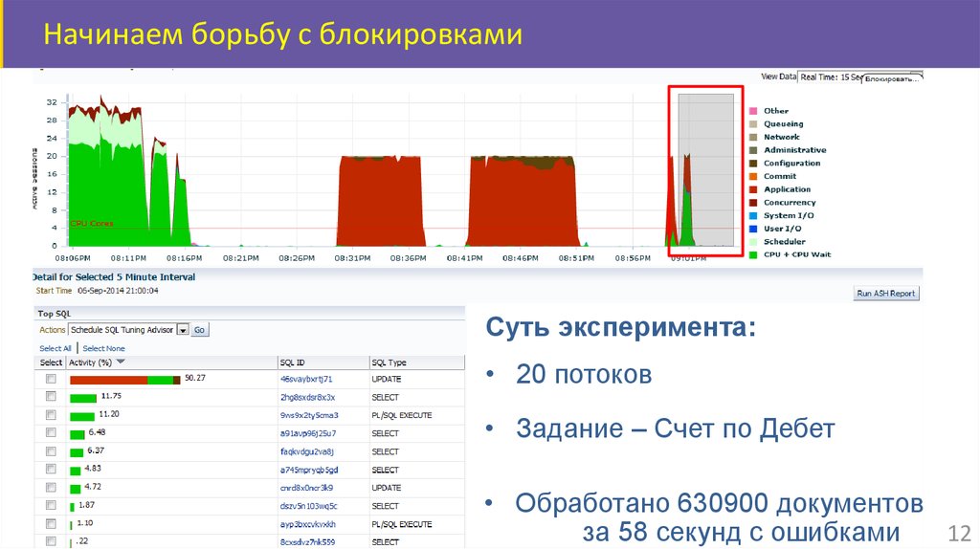This screenshot has width=980, height=549.
Task: Click the CPU + CPU Wait legend swatch
Action: [753, 254]
